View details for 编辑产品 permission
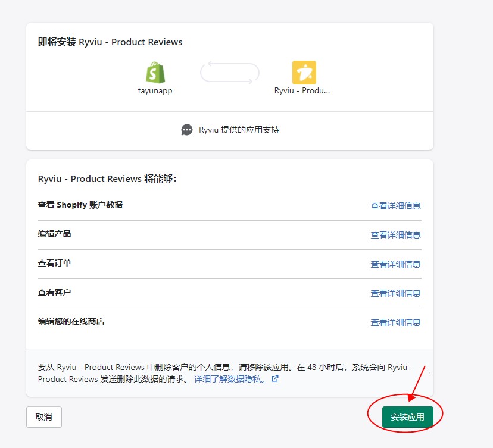493x448 pixels. click(x=395, y=235)
